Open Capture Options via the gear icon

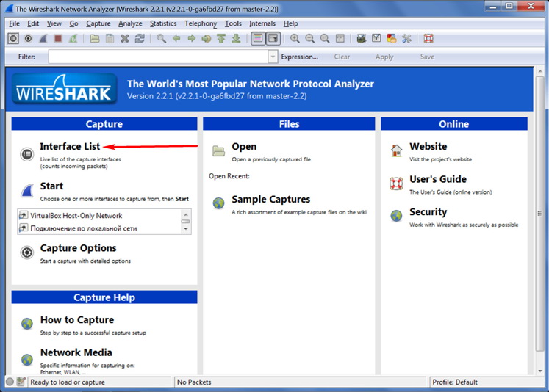(x=26, y=253)
